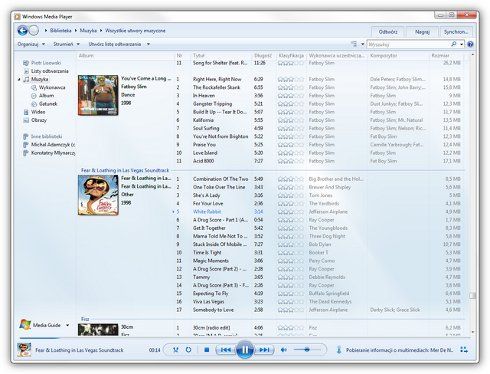Sort by the Album column header

point(126,55)
